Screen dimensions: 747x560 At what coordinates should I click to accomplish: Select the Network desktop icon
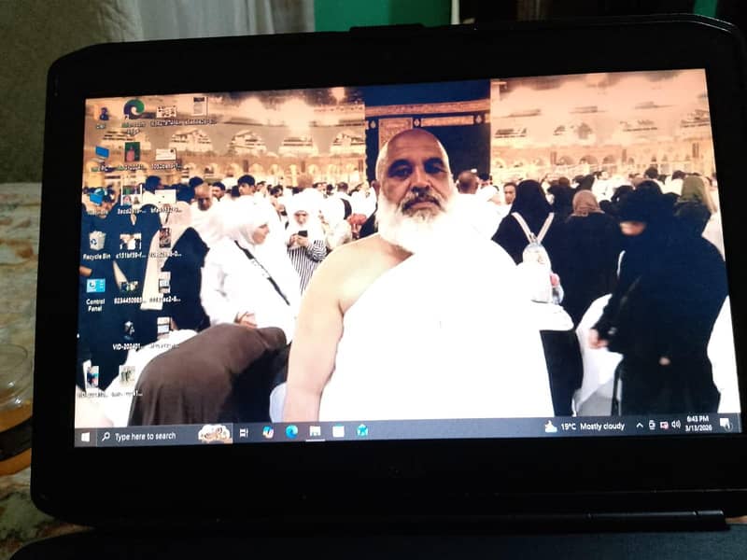[x=98, y=202]
